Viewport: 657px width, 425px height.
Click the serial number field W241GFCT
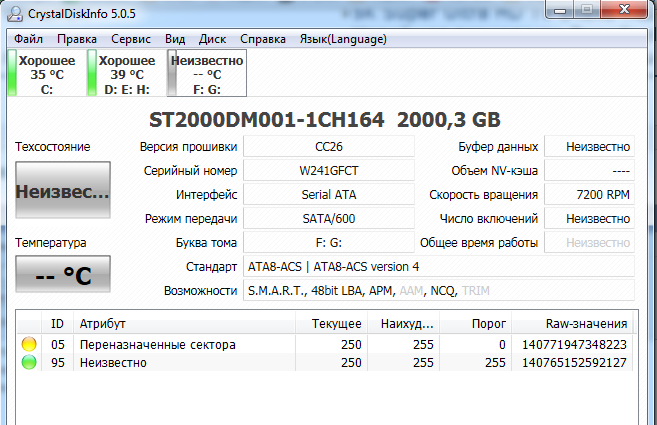[329, 171]
